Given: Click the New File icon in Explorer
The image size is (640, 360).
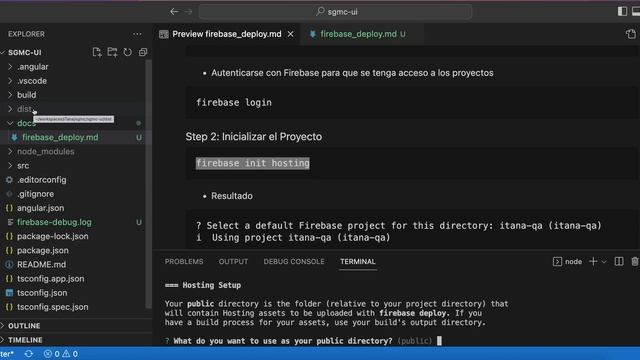Looking at the screenshot, I should [97, 52].
